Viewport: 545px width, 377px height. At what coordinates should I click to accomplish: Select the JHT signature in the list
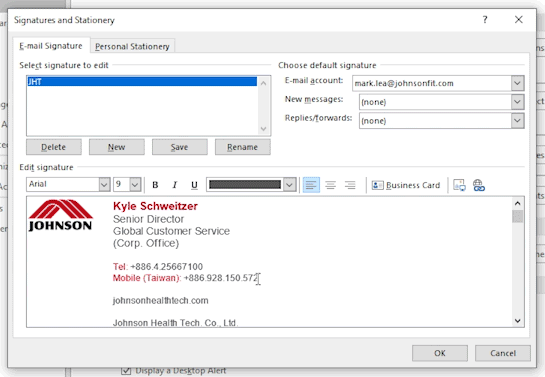(x=142, y=82)
